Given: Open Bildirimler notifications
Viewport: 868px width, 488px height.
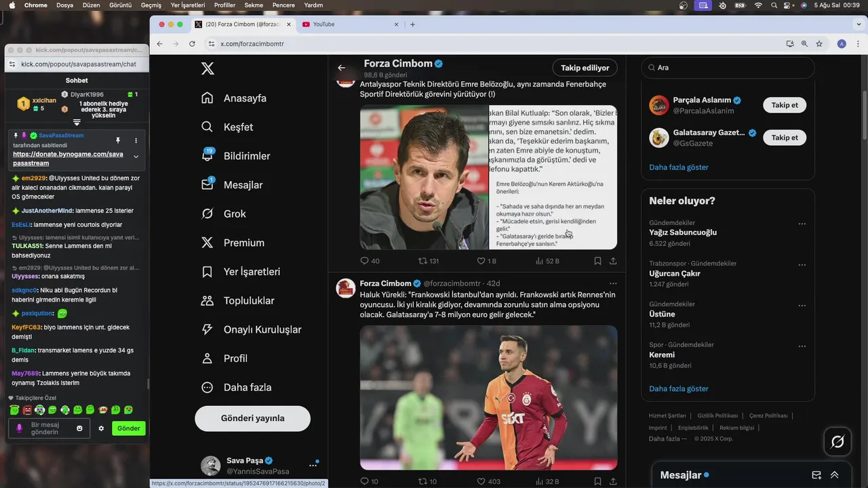Looking at the screenshot, I should [236, 156].
